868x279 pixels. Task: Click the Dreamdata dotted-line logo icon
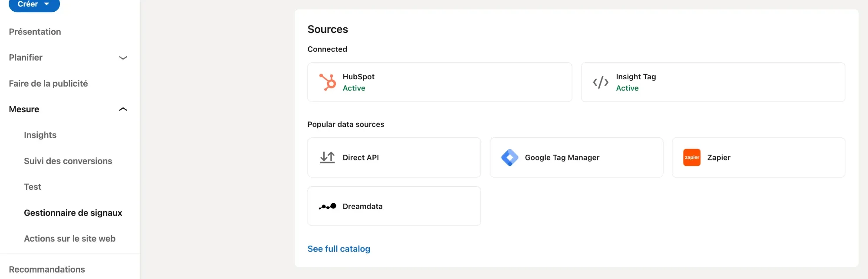pos(327,206)
